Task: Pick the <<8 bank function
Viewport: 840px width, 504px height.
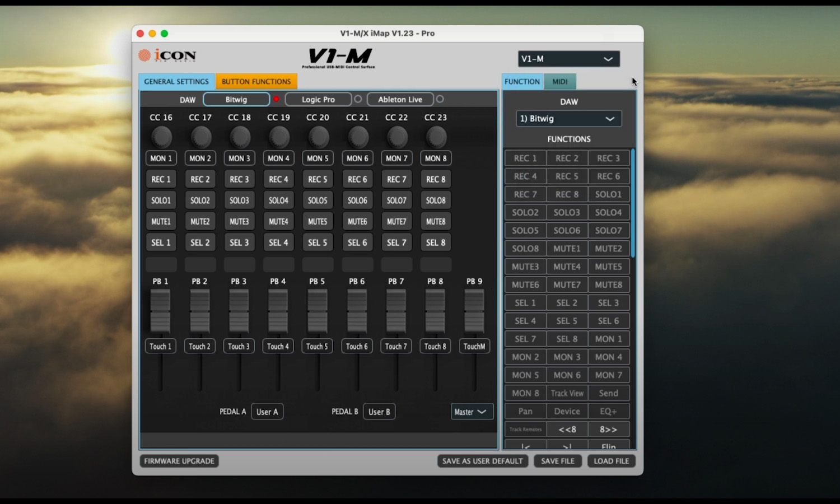Action: [x=567, y=430]
